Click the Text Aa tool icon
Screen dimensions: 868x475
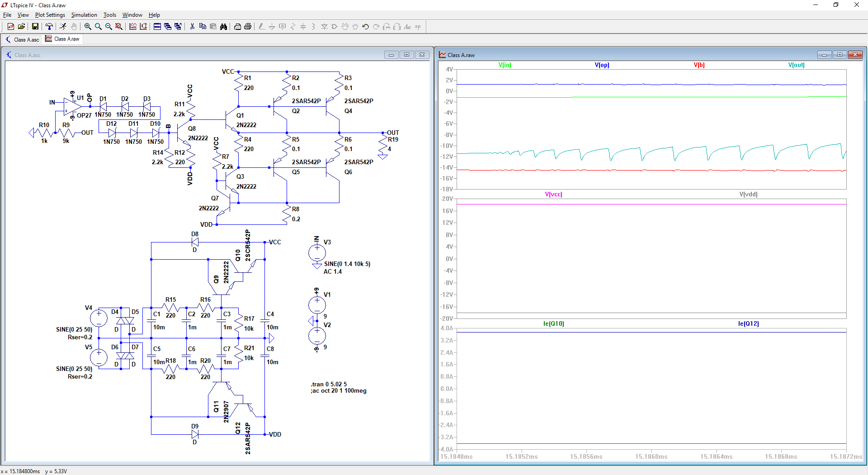(407, 27)
